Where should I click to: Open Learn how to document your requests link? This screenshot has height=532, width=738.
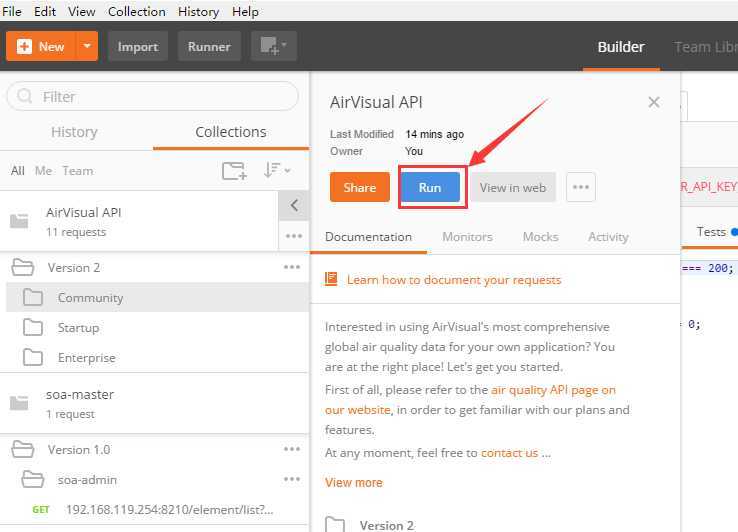(x=454, y=280)
